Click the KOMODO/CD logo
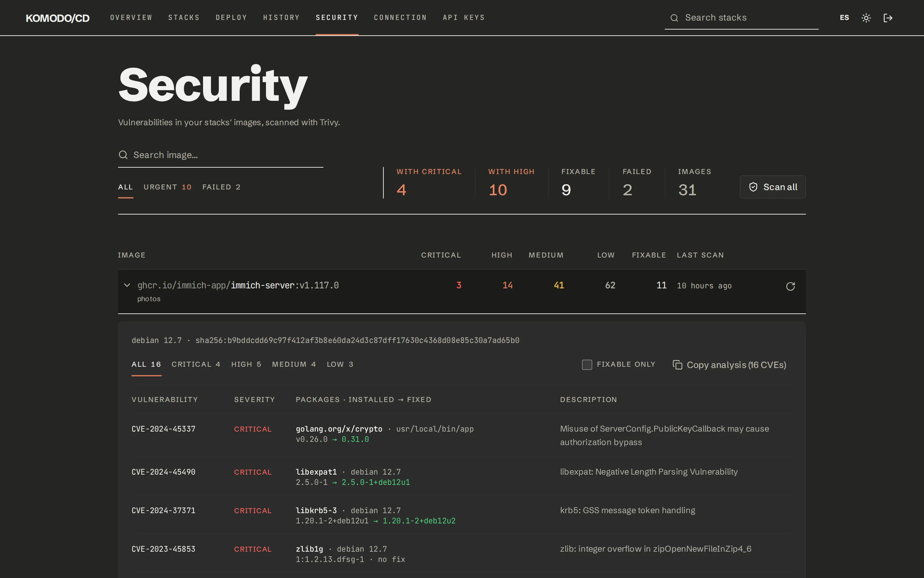This screenshot has width=924, height=578. 58,18
